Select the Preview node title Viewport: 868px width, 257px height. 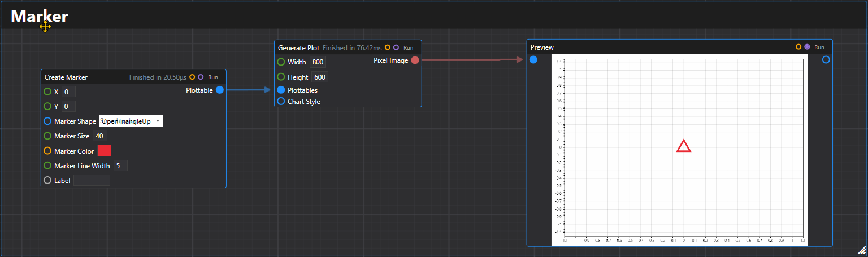542,47
